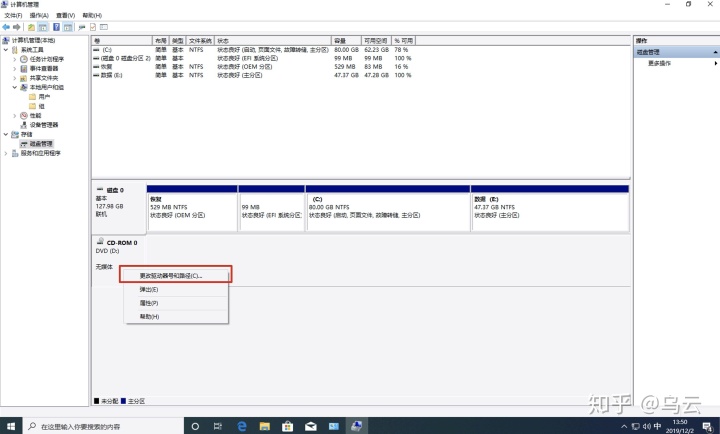The image size is (720, 434).
Task: Select the 数据 (E:) 47.37 GB partition block
Action: click(x=550, y=208)
